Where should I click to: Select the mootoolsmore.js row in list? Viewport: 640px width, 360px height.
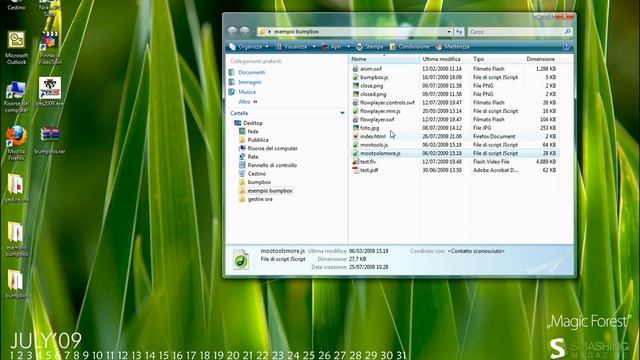[455, 153]
